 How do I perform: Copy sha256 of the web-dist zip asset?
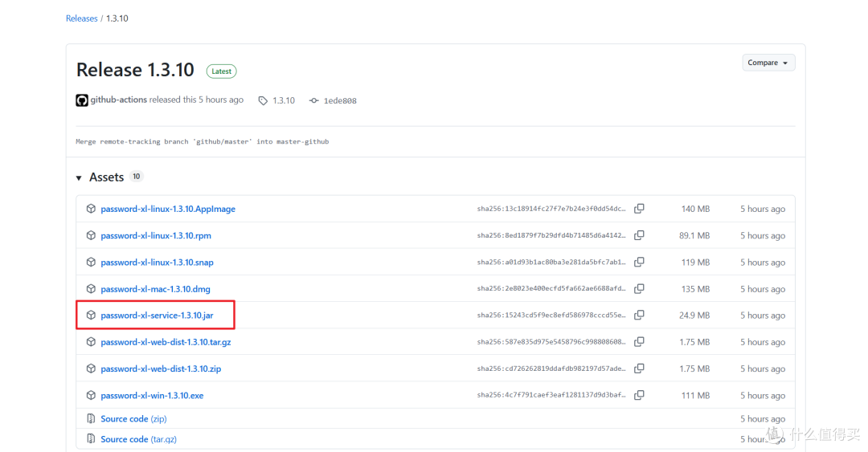tap(640, 368)
